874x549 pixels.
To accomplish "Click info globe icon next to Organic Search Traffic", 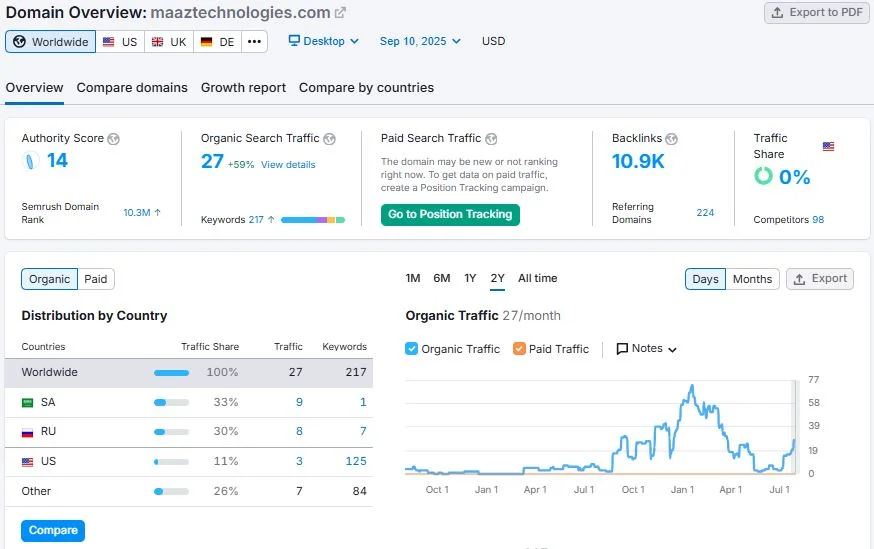I will [x=329, y=139].
